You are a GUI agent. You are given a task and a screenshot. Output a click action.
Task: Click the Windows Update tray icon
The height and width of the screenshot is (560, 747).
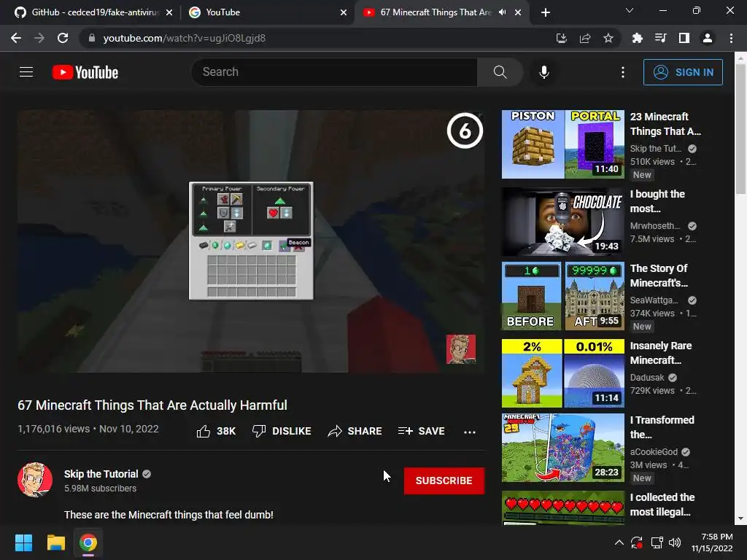[x=637, y=542]
